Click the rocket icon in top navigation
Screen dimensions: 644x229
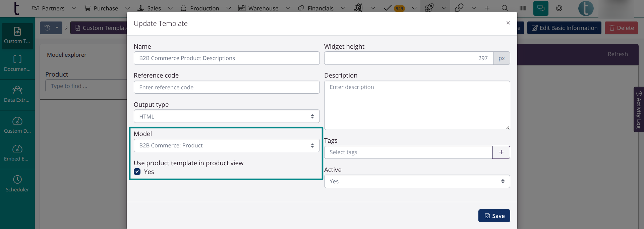tap(429, 8)
